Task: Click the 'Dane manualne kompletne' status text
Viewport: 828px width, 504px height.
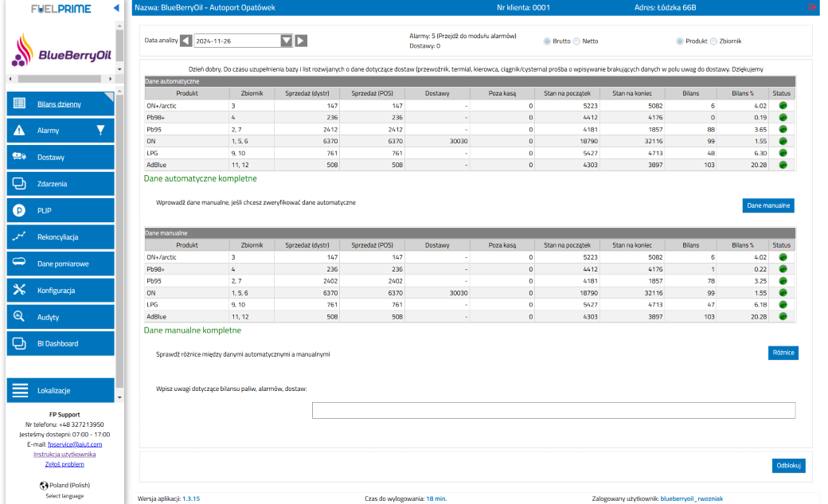Action: click(x=192, y=330)
